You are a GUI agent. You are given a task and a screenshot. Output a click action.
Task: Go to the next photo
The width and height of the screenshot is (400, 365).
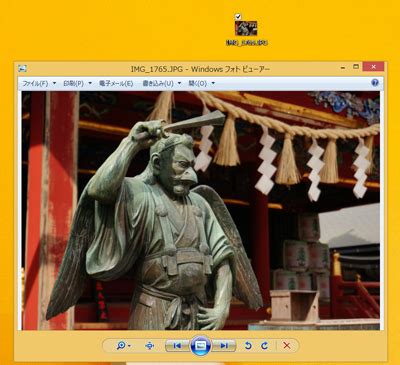coord(224,346)
